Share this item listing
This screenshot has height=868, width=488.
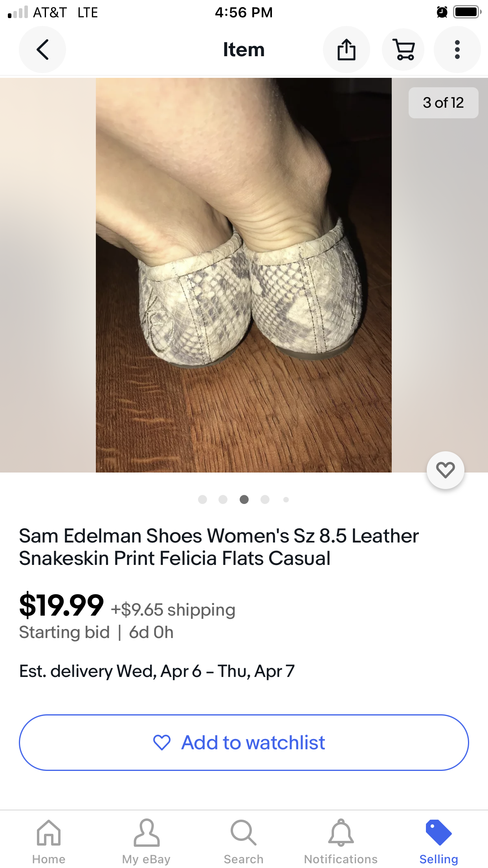tap(346, 50)
